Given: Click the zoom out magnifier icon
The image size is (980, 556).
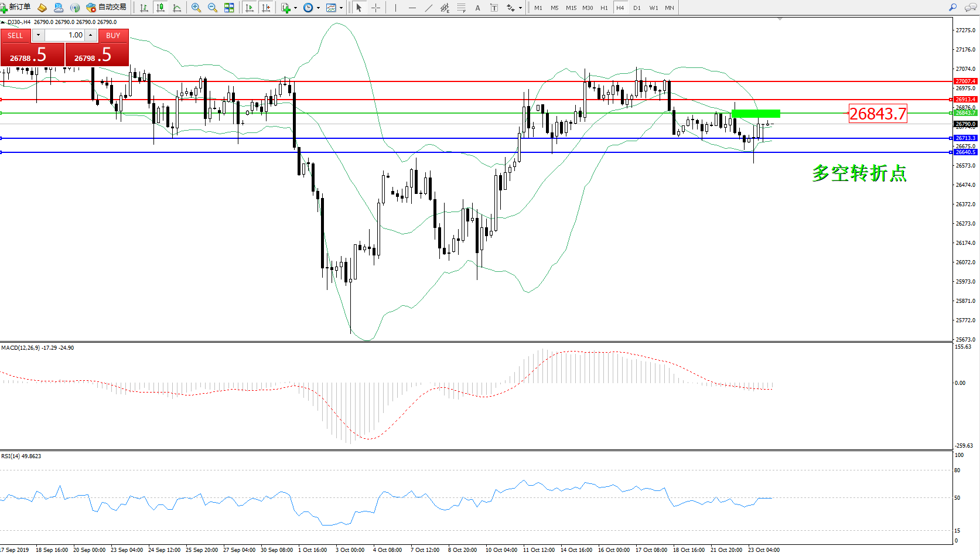Looking at the screenshot, I should [x=213, y=8].
